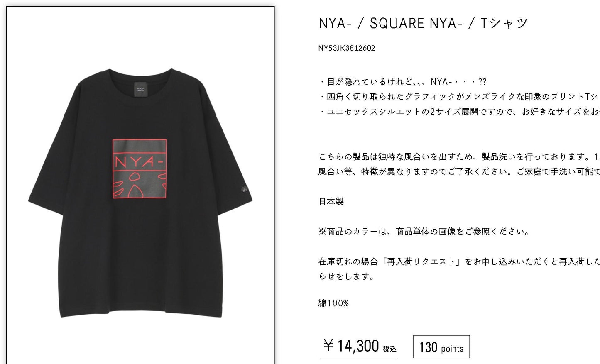Screen dimensions: 600x364
Task: Click the bullet line starting 目が隠れている
Action: 402,82
